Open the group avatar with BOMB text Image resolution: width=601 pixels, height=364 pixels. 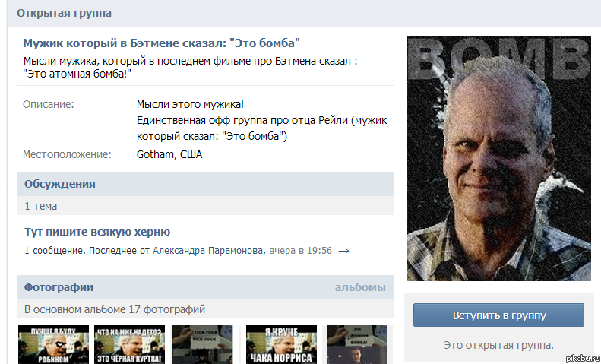(x=498, y=158)
